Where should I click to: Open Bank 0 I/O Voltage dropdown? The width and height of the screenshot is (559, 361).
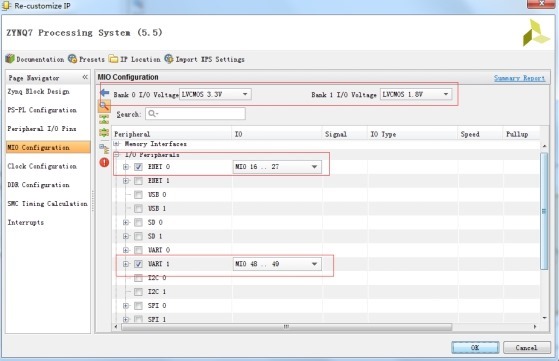(215, 94)
